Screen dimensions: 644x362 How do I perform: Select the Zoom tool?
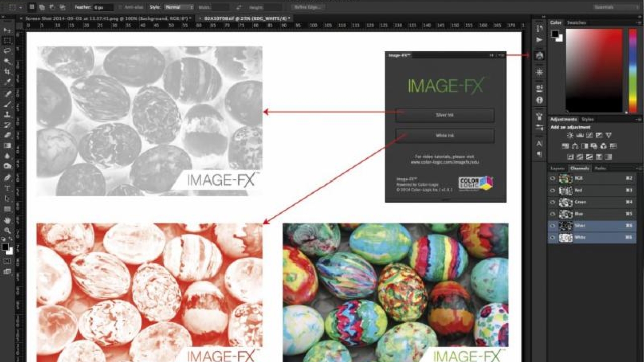click(x=7, y=231)
